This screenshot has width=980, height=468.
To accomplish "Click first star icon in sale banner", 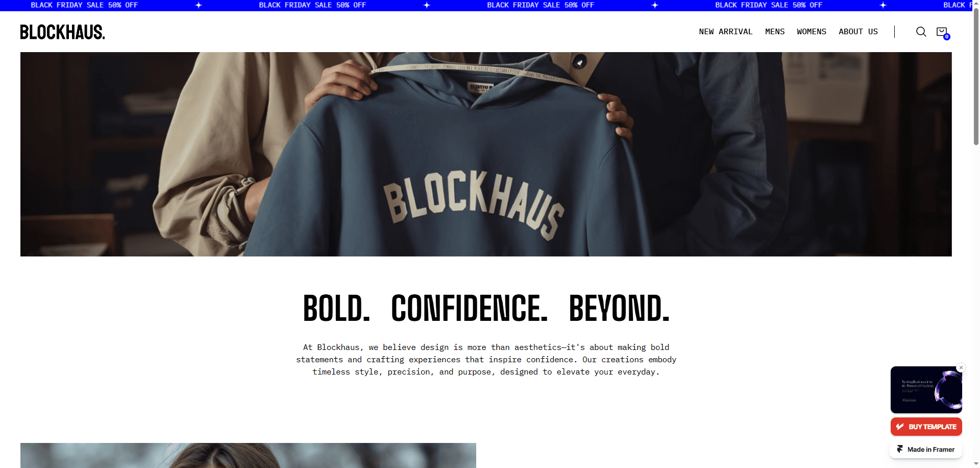I will [199, 5].
